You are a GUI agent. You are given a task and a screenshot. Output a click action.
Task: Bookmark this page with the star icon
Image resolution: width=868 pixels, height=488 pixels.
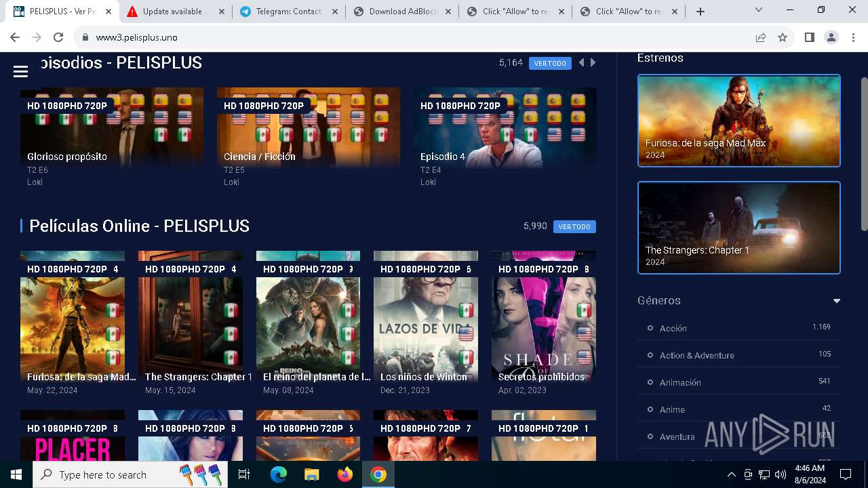click(x=783, y=37)
